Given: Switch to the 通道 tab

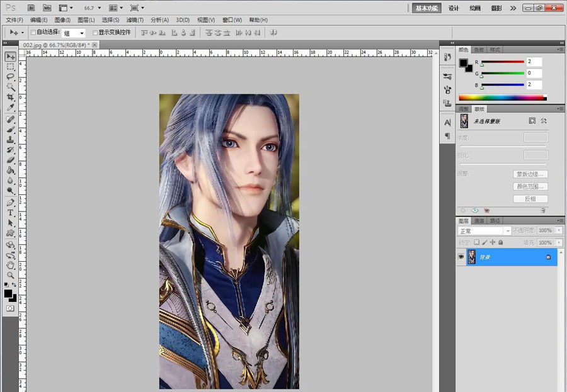Looking at the screenshot, I should tap(479, 221).
